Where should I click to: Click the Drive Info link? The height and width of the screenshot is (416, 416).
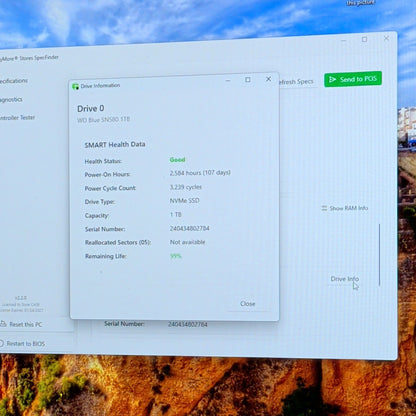tap(345, 279)
